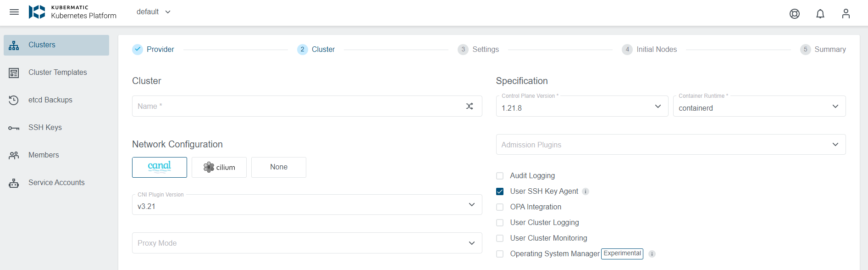This screenshot has height=270, width=868.
Task: Open Cluster Templates in the sidebar
Action: click(x=57, y=73)
